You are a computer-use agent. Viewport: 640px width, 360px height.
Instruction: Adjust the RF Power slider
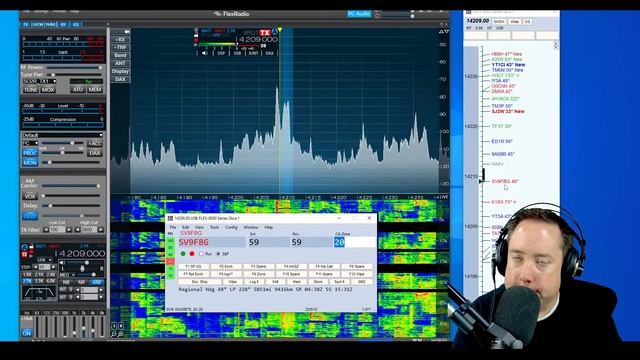click(x=73, y=67)
